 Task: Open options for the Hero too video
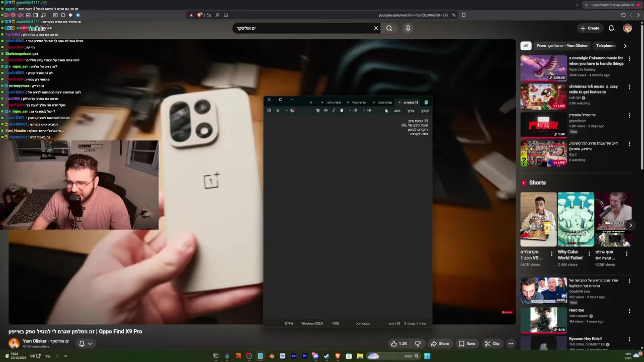point(629,310)
